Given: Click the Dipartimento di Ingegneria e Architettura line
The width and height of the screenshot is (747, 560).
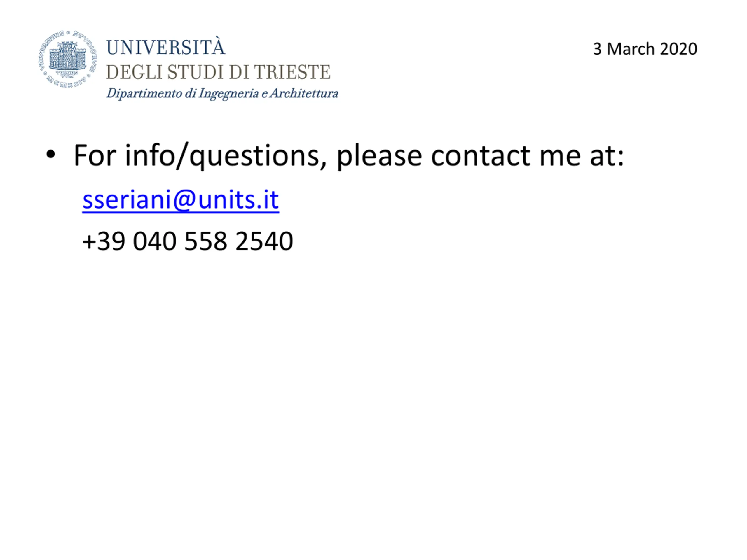Looking at the screenshot, I should click(222, 94).
